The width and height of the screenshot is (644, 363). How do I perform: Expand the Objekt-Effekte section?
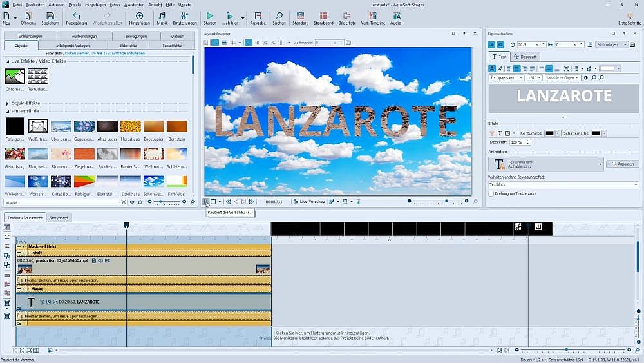tap(8, 103)
